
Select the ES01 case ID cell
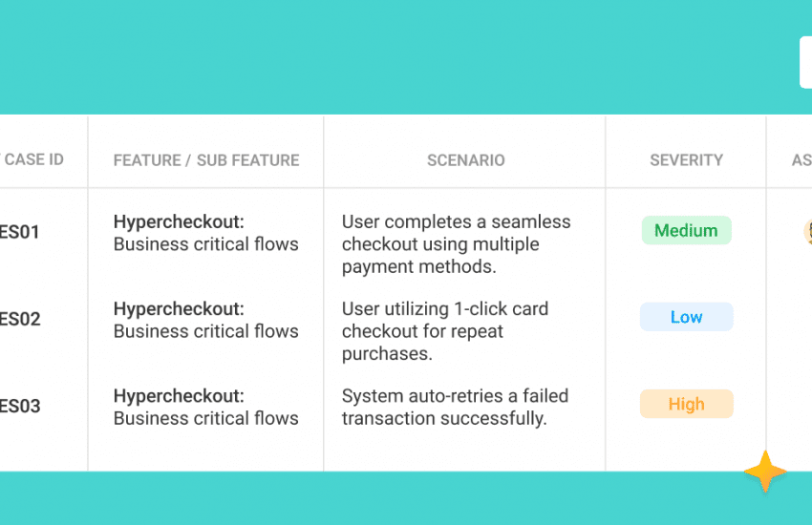(x=20, y=232)
